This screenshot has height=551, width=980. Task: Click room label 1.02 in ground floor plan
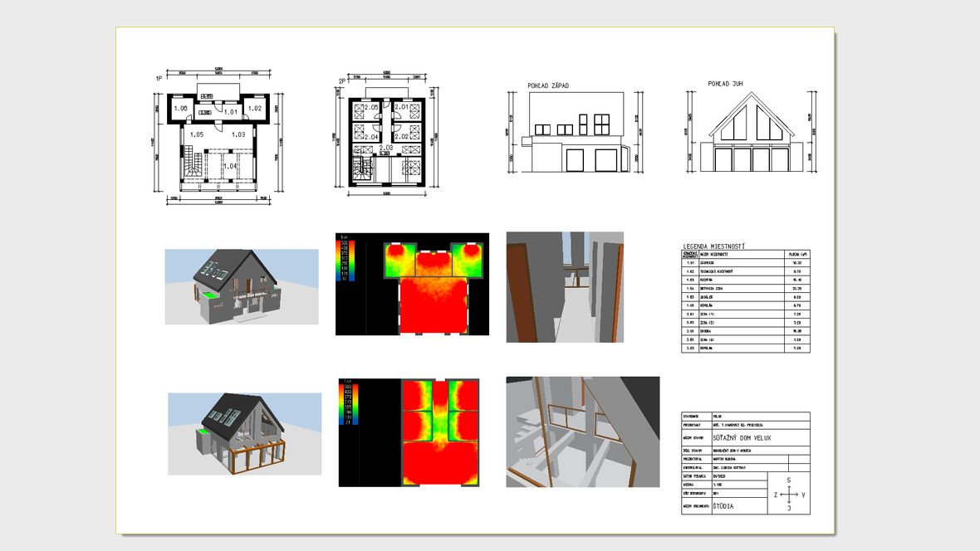254,109
